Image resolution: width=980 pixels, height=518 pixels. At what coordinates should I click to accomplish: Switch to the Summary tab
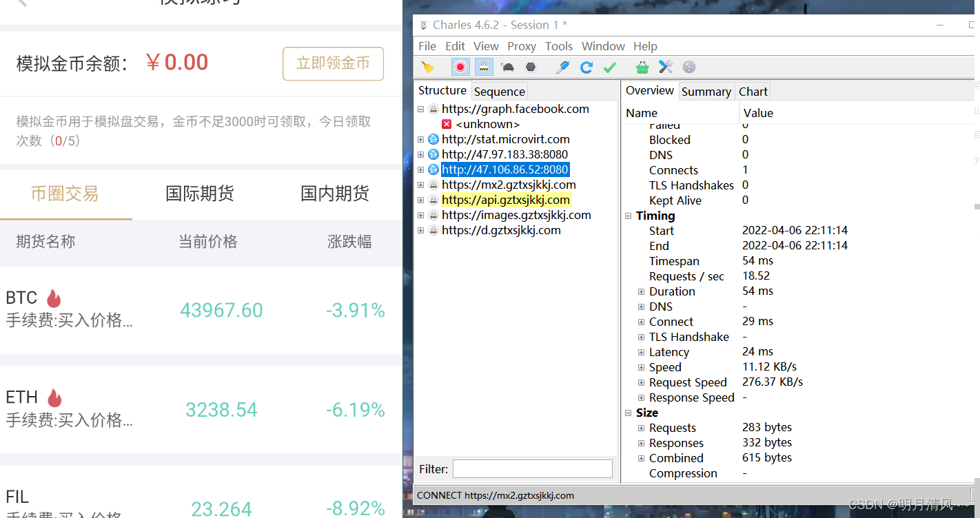point(706,92)
